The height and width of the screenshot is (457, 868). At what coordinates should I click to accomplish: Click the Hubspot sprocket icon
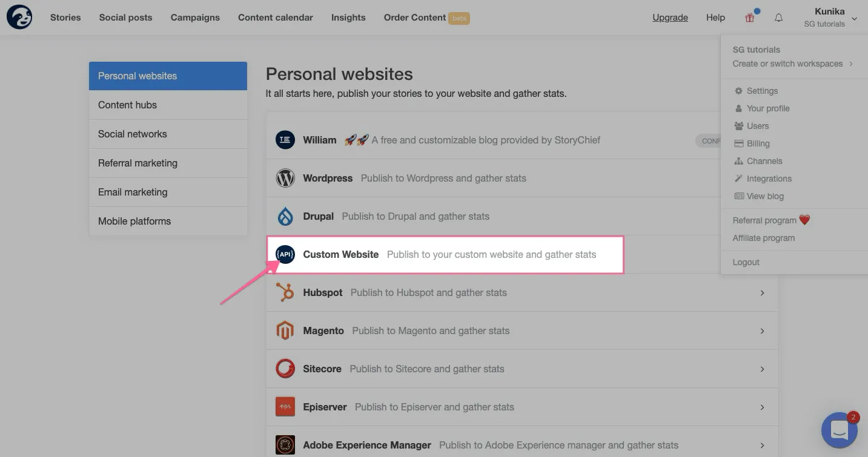(285, 292)
